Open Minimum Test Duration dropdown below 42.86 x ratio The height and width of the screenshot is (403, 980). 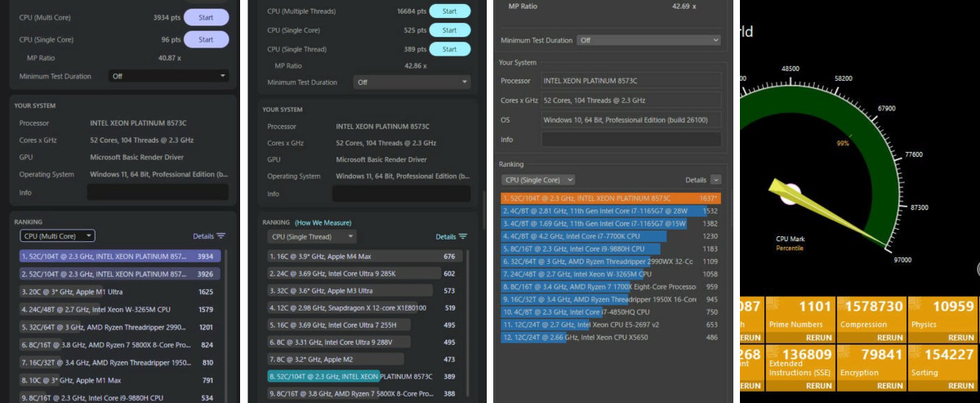pos(412,82)
